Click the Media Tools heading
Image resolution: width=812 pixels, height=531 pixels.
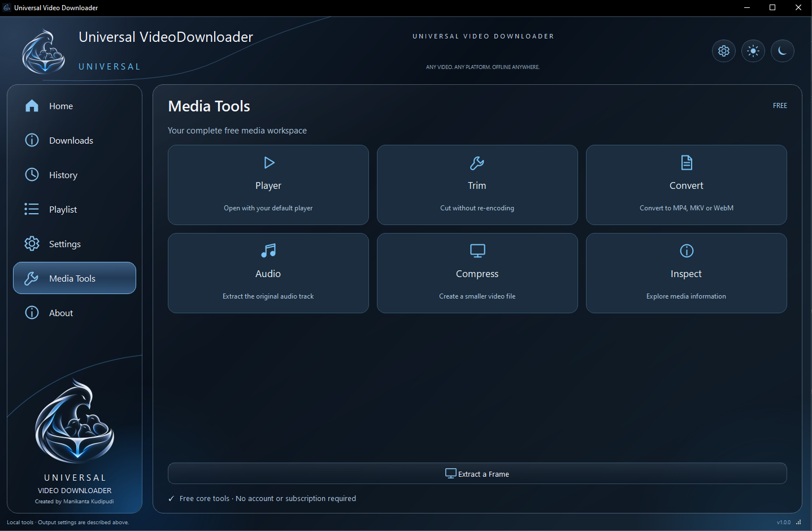[209, 106]
